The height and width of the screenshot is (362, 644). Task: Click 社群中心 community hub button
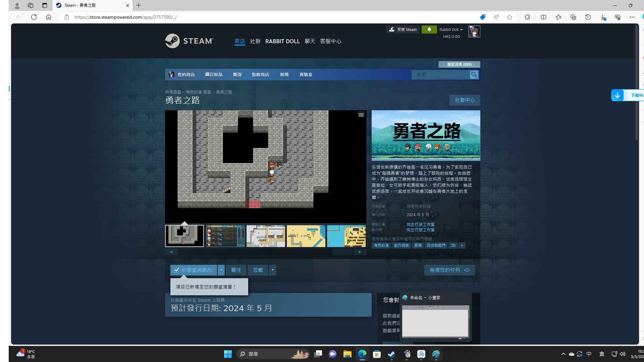[x=465, y=100]
